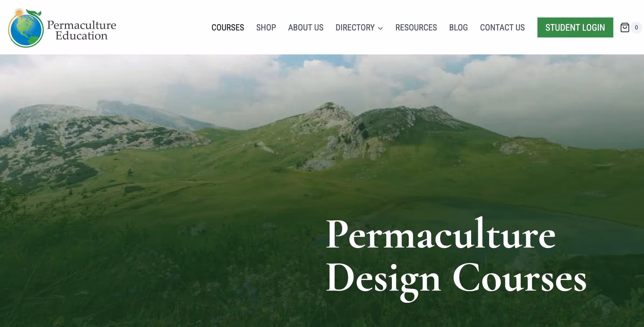Open the Directory menu item

(355, 27)
